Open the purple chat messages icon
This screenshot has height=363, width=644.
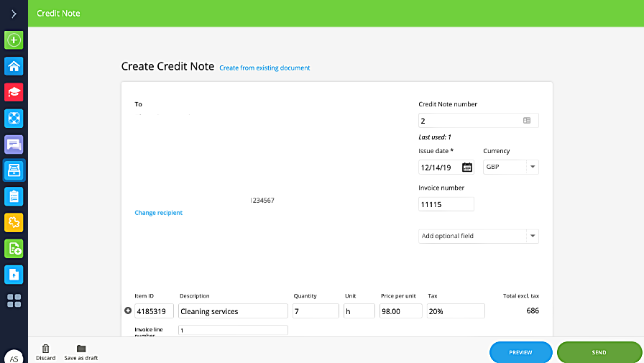pos(14,144)
